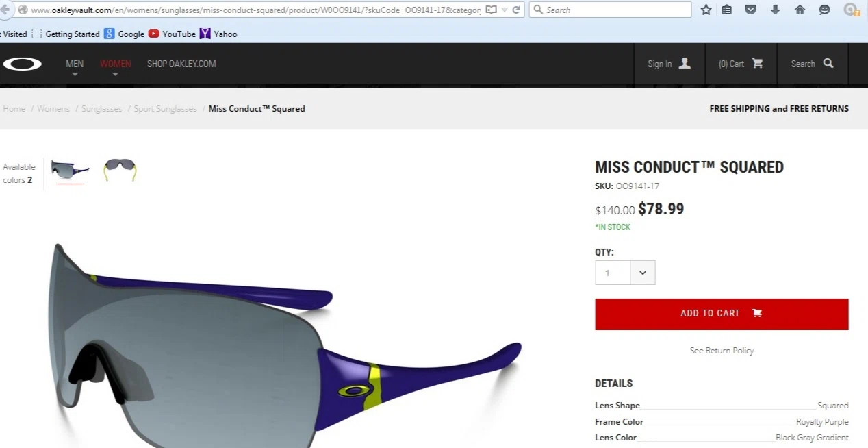Click the site identity globe icon

(23, 10)
